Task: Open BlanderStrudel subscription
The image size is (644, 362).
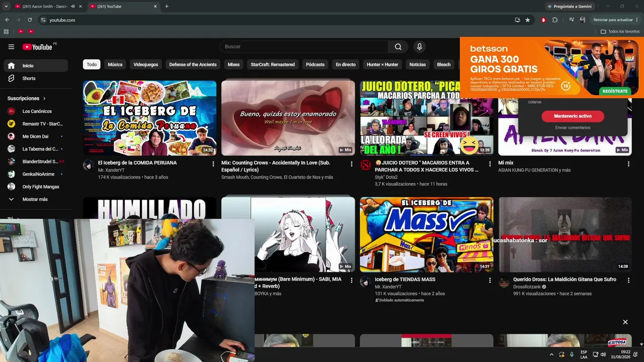Action: (x=36, y=161)
